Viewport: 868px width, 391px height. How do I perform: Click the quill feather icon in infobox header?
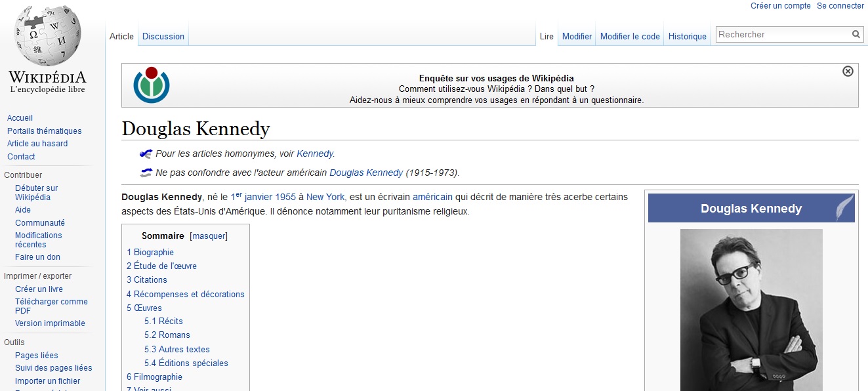pyautogui.click(x=844, y=207)
